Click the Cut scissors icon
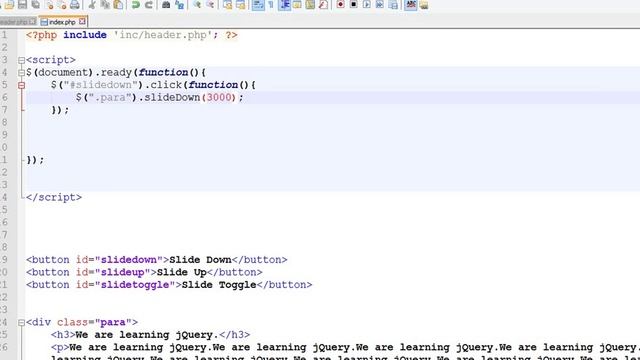This screenshot has width=640, height=360. coord(92,4)
